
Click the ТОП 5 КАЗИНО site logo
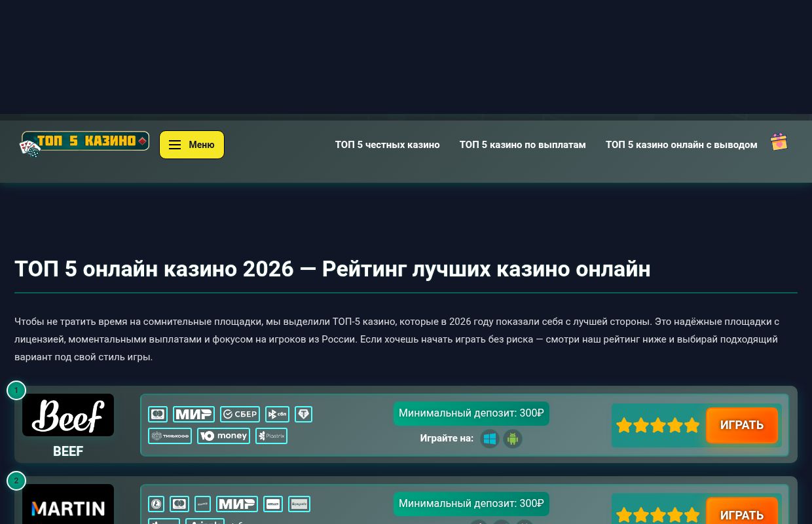84,141
